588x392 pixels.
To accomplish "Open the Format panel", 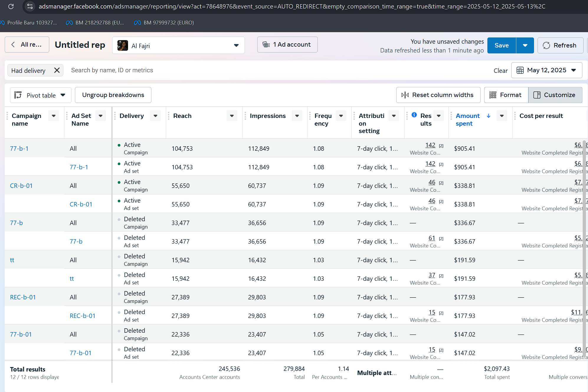I will [506, 95].
